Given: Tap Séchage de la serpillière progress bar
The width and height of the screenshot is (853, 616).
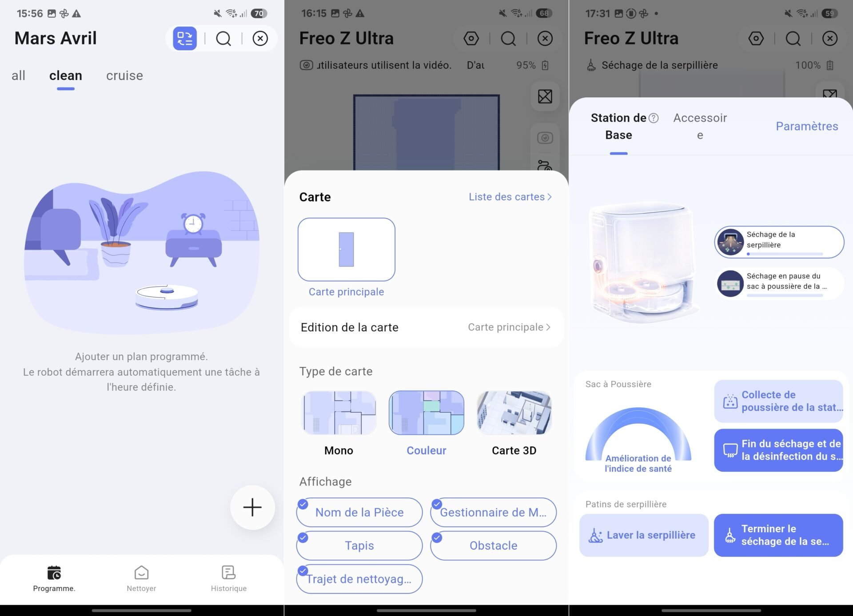Looking at the screenshot, I should [x=785, y=254].
